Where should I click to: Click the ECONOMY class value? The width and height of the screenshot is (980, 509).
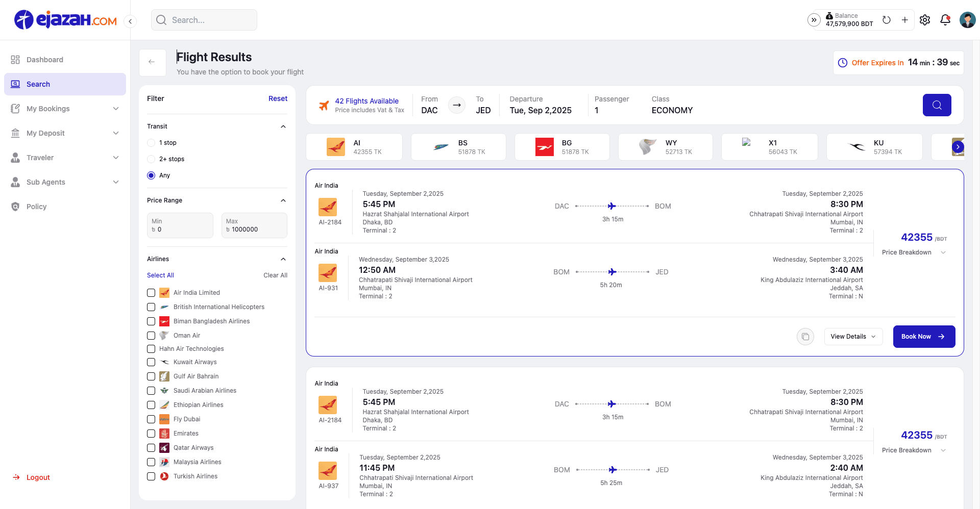(x=672, y=110)
